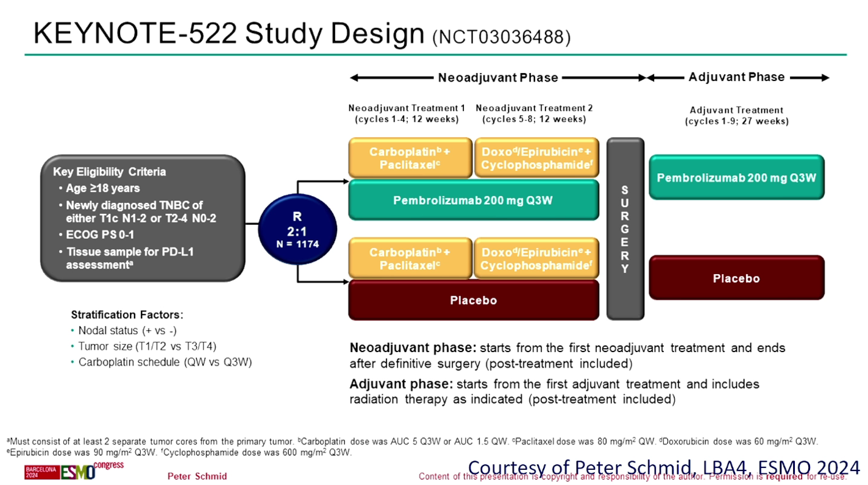Select the footnote line starting "Must consist of at least 2"

pyautogui.click(x=413, y=441)
